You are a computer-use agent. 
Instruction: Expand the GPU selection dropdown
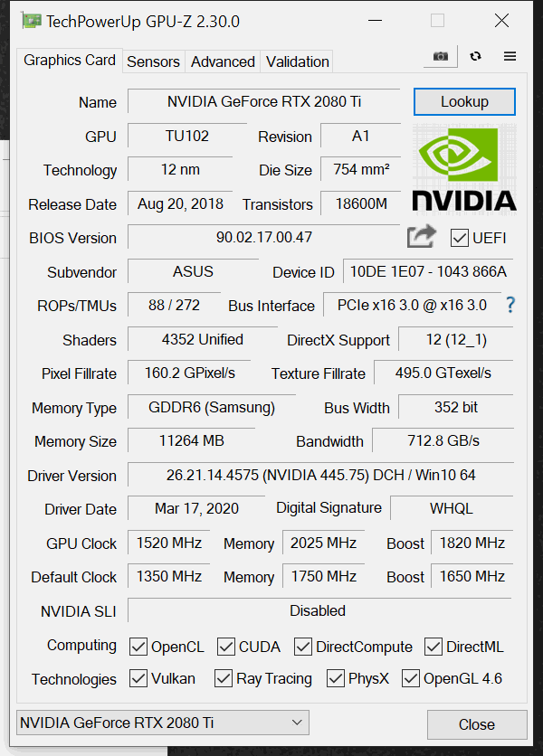(163, 723)
